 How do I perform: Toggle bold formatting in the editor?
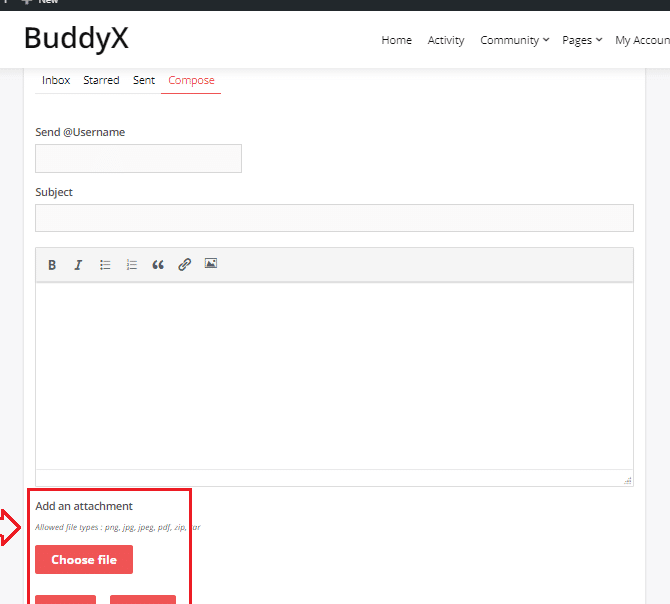coord(52,265)
